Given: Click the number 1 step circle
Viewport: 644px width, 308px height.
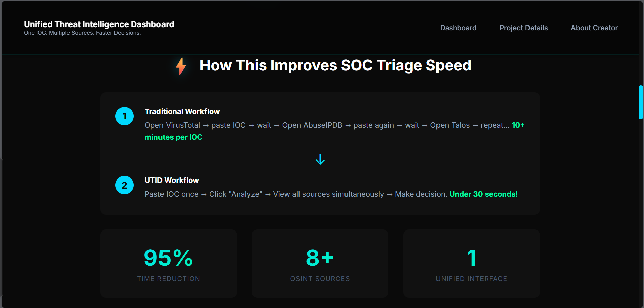Looking at the screenshot, I should (124, 116).
